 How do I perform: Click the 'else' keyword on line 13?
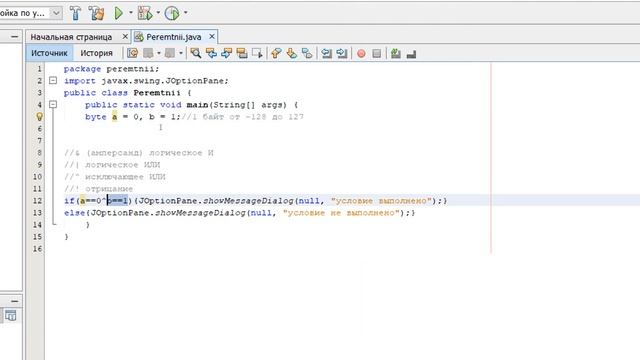coord(74,213)
